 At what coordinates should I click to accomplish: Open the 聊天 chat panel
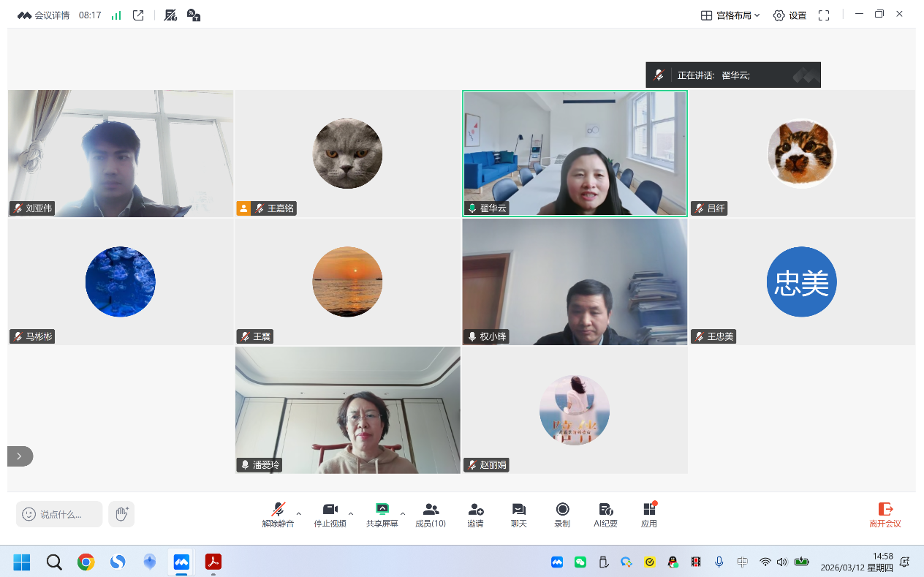coord(518,514)
